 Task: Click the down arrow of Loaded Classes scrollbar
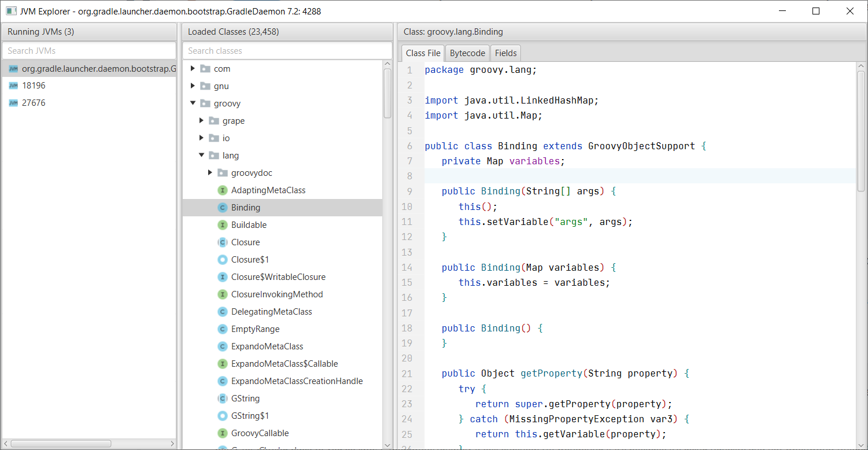pos(387,445)
